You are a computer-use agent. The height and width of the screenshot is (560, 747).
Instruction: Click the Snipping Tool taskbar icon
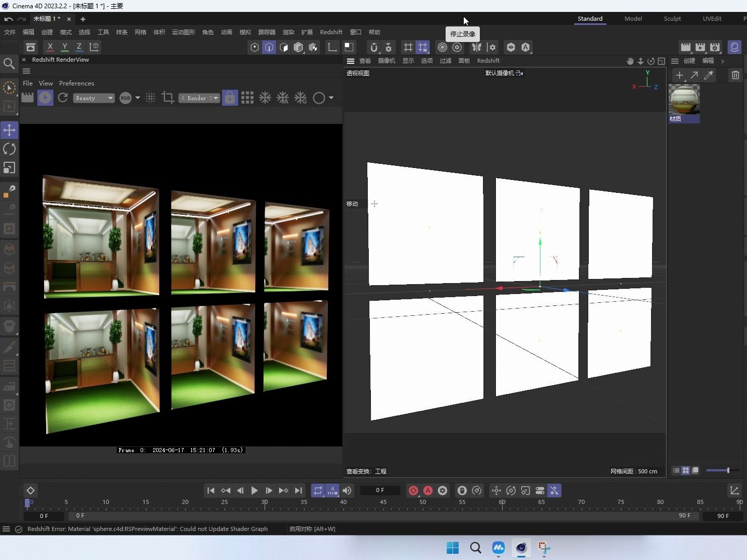click(x=544, y=548)
